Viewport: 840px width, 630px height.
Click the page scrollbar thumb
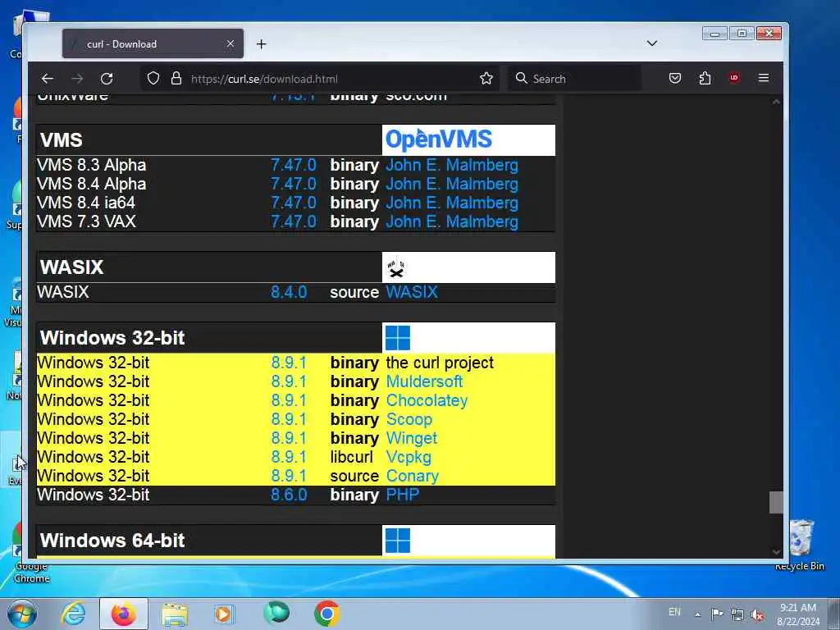point(776,503)
